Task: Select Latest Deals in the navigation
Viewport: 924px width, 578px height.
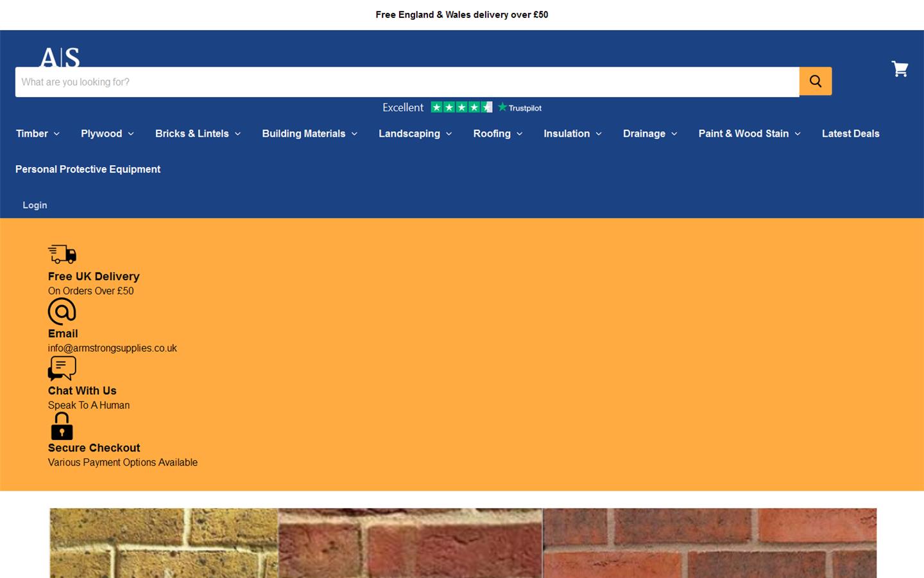Action: point(850,134)
